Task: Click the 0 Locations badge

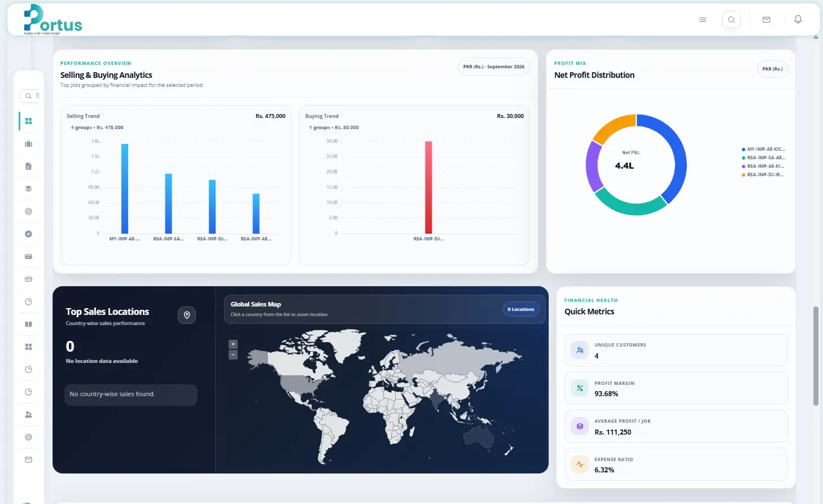Action: 521,309
